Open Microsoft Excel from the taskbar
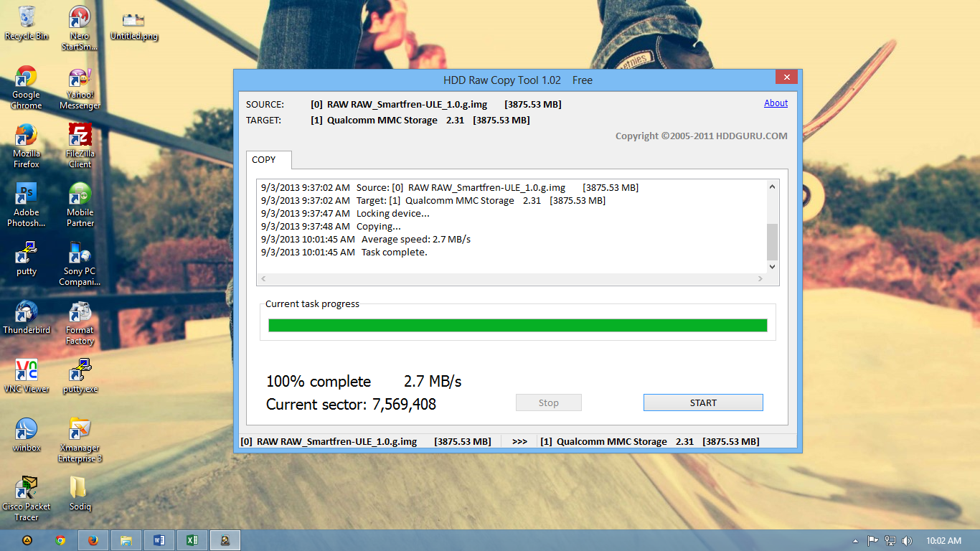Image resolution: width=980 pixels, height=551 pixels. pos(192,540)
